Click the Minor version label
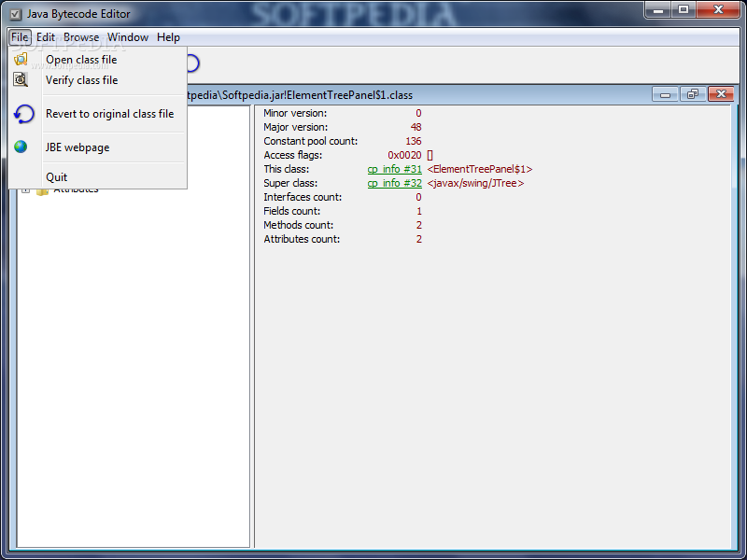Image resolution: width=747 pixels, height=560 pixels. click(295, 113)
